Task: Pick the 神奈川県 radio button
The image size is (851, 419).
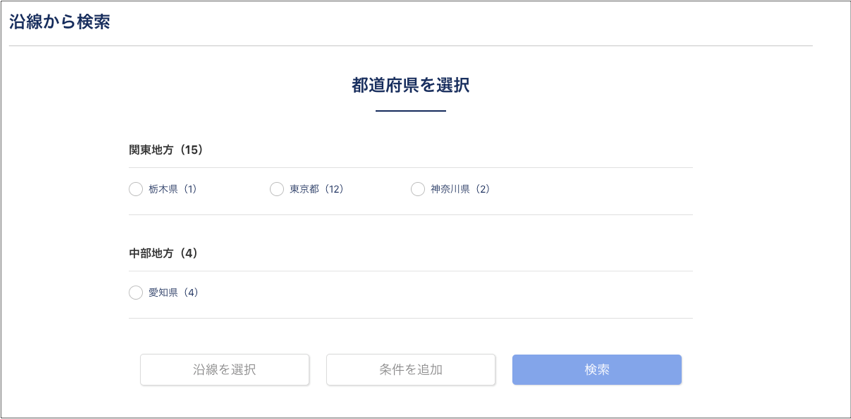Action: coord(418,189)
